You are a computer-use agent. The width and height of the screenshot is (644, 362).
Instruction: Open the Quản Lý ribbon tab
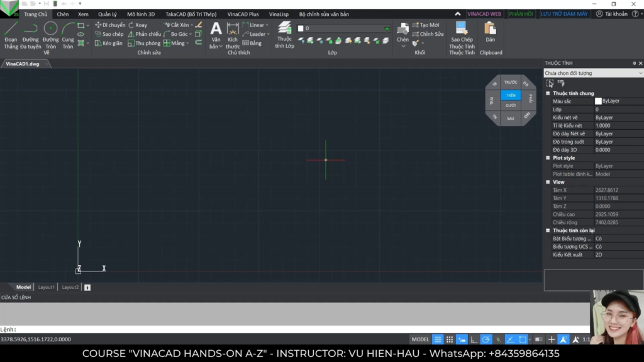107,14
